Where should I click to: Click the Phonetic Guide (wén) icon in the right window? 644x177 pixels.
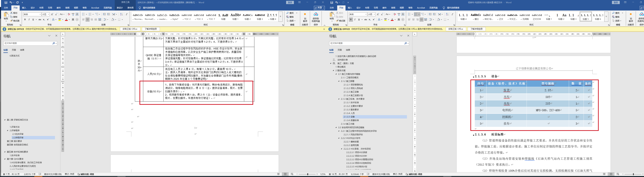399,14
